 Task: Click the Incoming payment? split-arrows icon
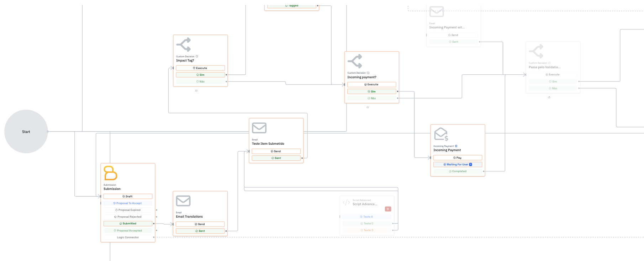tap(355, 61)
